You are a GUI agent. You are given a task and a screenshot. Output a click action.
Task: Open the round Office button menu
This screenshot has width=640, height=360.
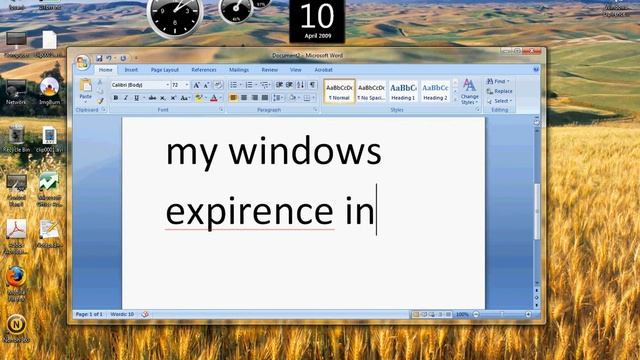click(82, 62)
